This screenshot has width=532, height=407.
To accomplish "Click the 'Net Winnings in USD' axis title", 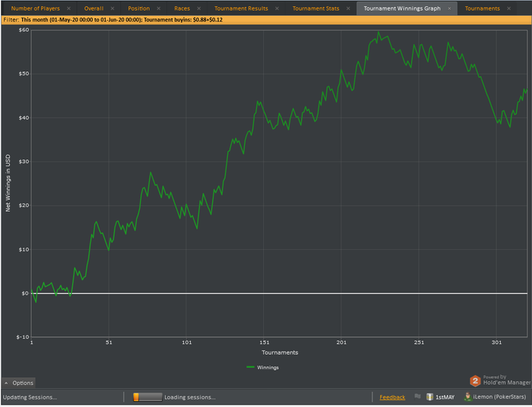I will 8,183.
